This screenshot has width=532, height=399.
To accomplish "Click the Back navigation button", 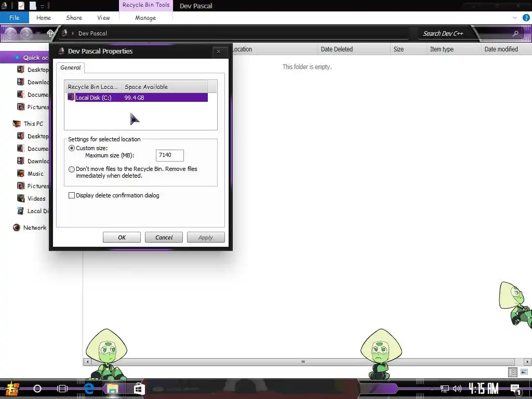I will tap(11, 33).
